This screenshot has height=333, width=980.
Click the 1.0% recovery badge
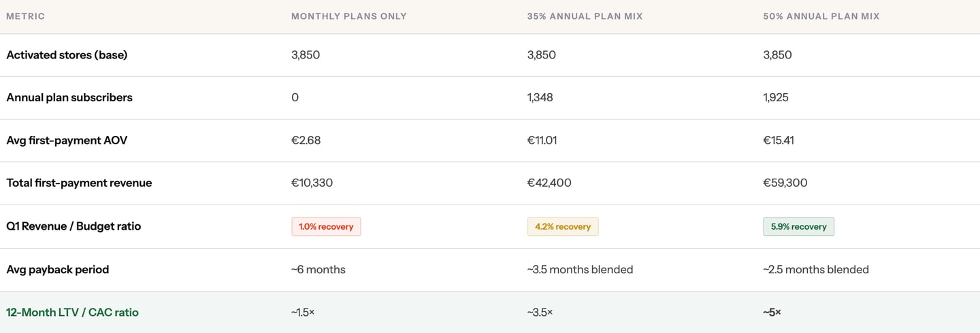pos(326,226)
